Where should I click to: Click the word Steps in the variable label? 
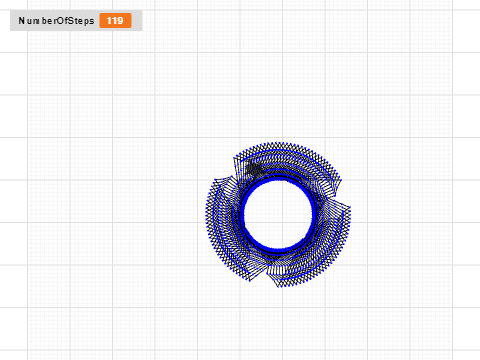click(x=82, y=21)
